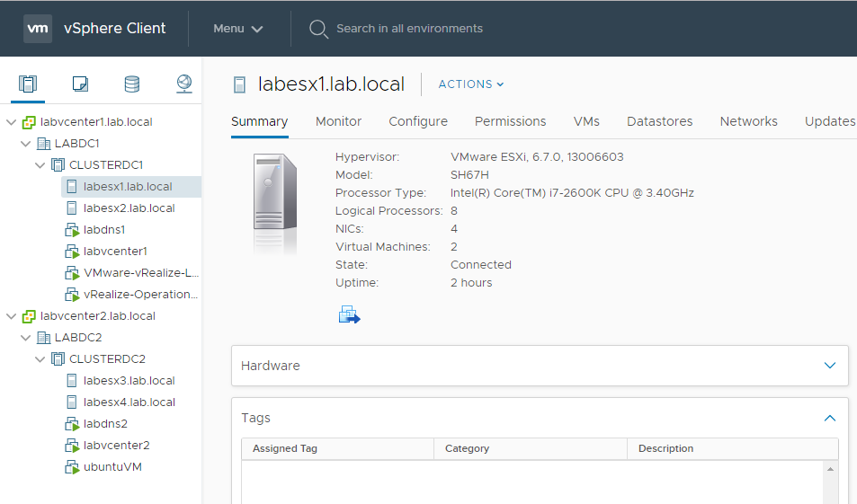The image size is (857, 504).
Task: Collapse the labvcenter2.lab.local tree node
Action: pos(11,316)
